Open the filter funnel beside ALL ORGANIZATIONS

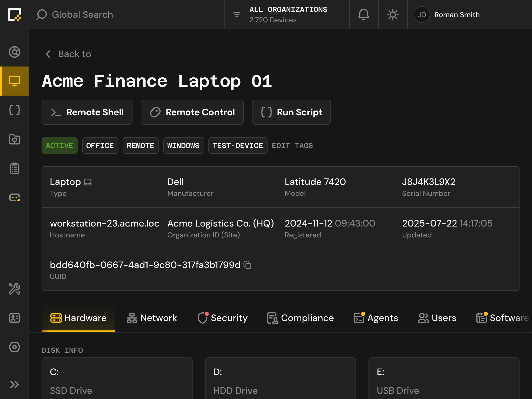(x=237, y=15)
